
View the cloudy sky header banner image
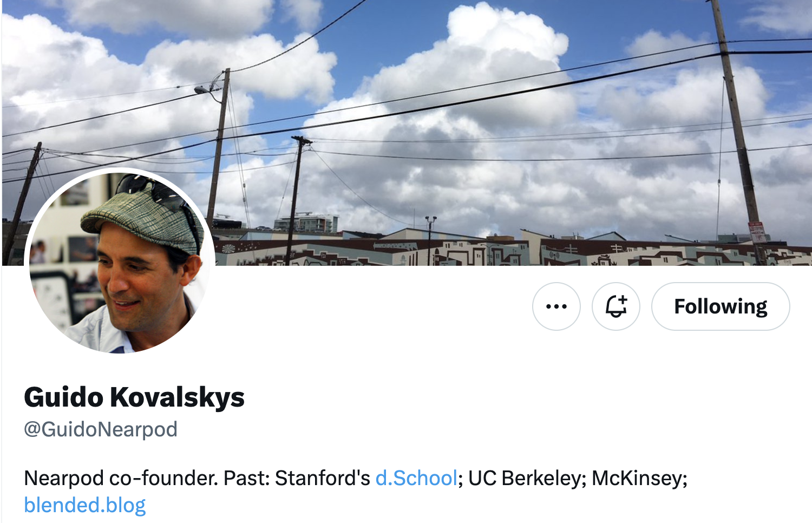[x=406, y=133]
